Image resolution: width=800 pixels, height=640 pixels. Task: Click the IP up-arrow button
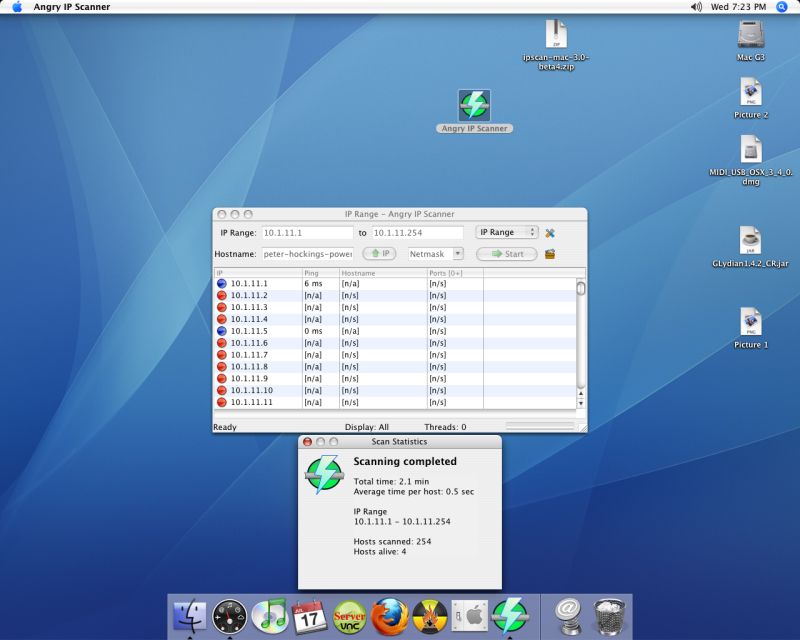pos(379,253)
